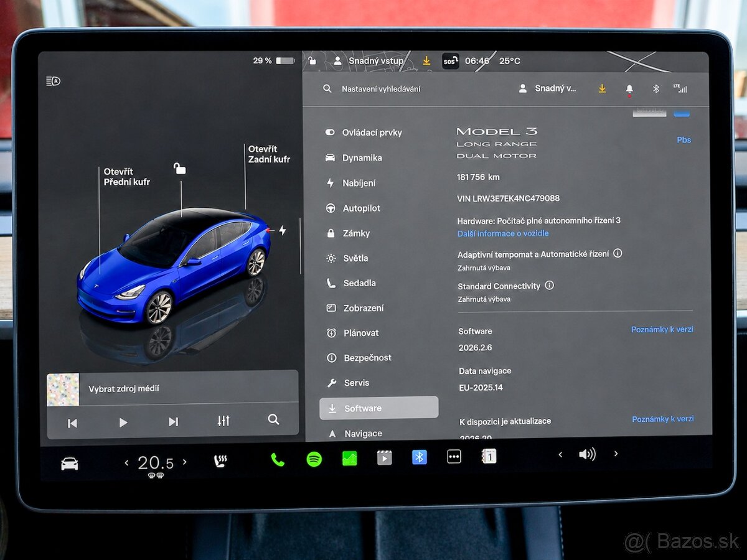
Task: Open car controls from bottom bar car icon
Action: click(x=70, y=464)
